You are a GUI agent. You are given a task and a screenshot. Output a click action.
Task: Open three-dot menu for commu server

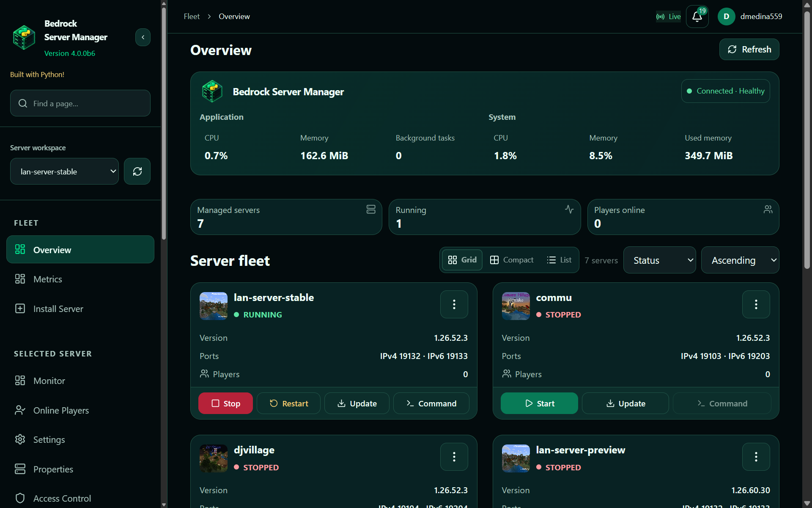[x=756, y=304]
